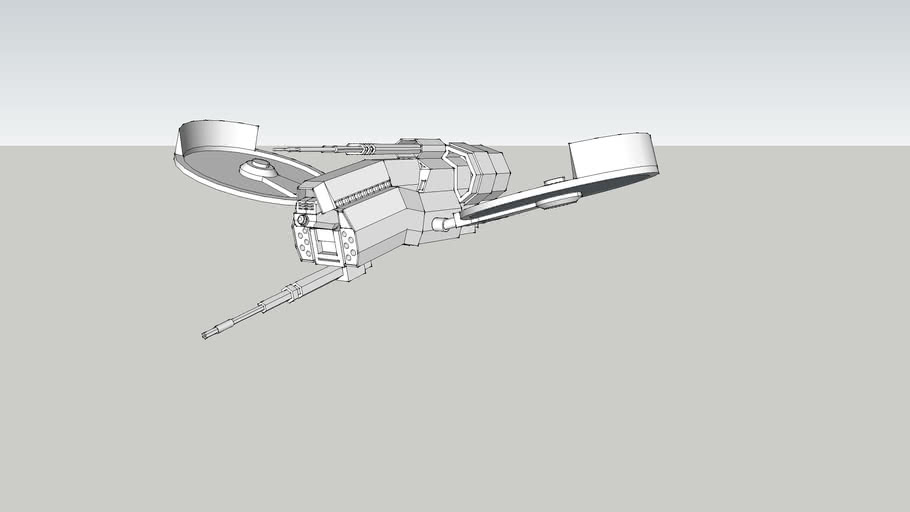Click the left missile pod with holes
910x512 pixels.
click(302, 238)
